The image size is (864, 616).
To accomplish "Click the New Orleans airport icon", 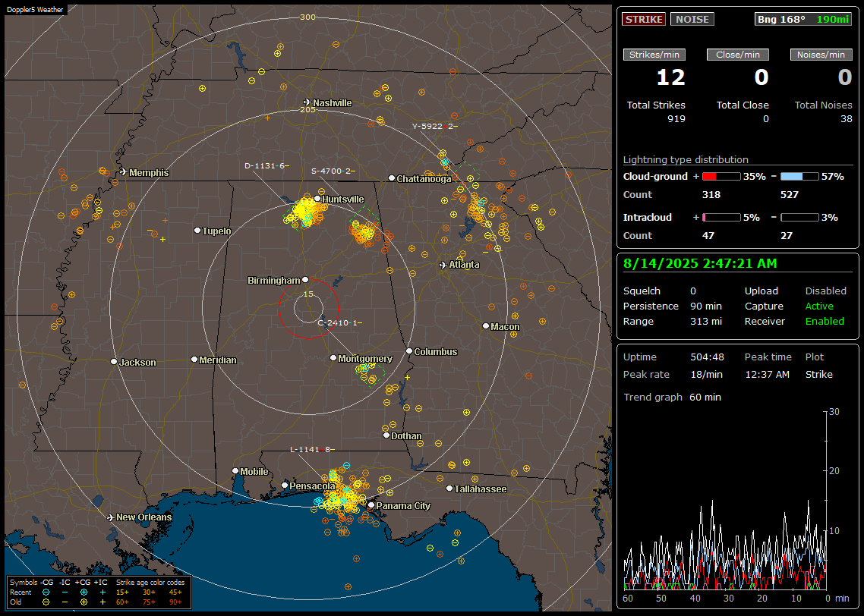I will [111, 517].
